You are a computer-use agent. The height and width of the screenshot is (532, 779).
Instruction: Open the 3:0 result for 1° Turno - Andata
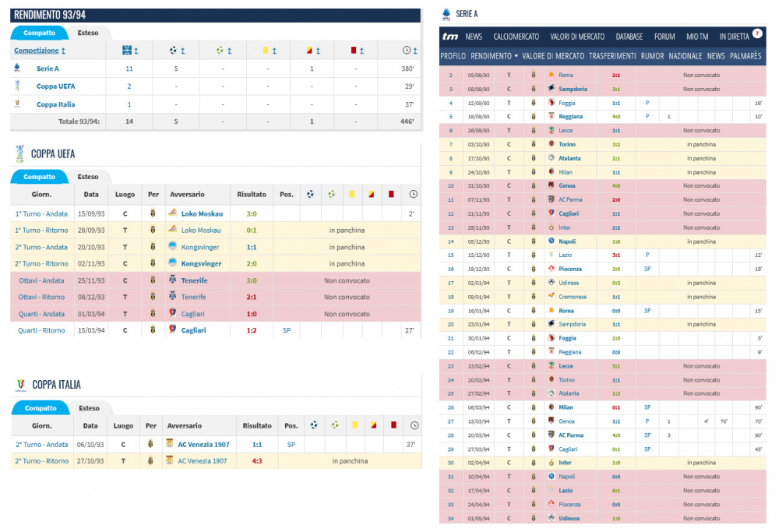(x=252, y=213)
